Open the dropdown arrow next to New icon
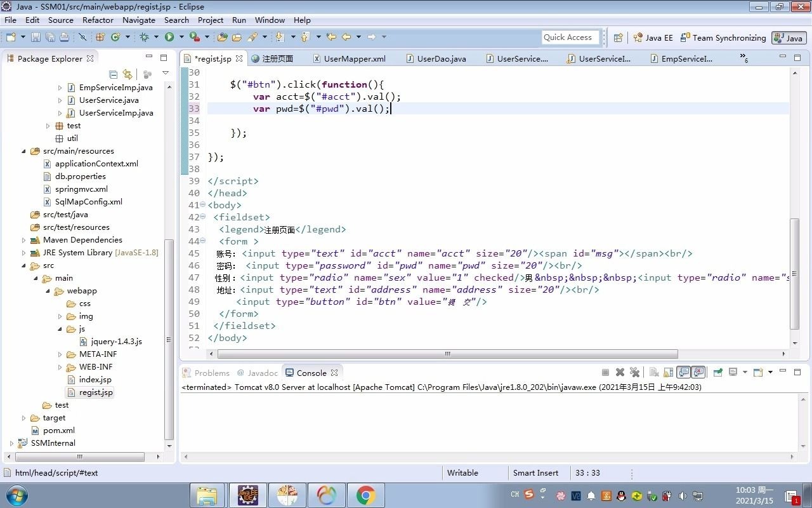The width and height of the screenshot is (812, 508). point(23,37)
